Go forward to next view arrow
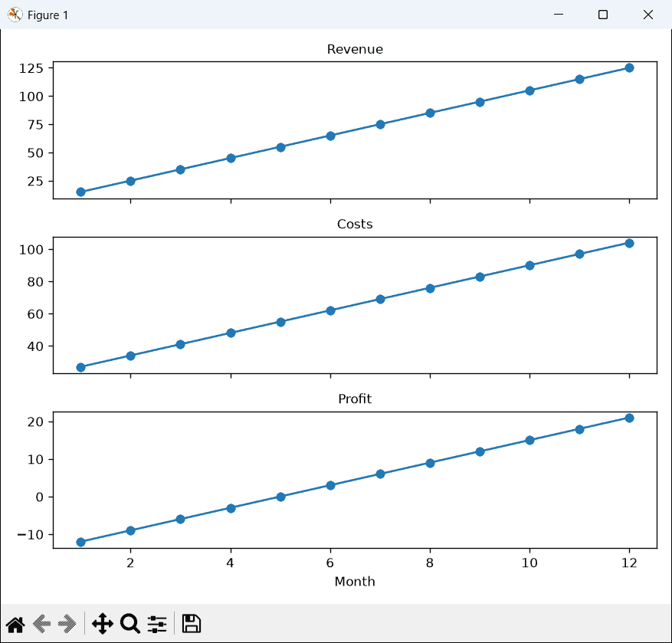The height and width of the screenshot is (643, 672). click(67, 624)
